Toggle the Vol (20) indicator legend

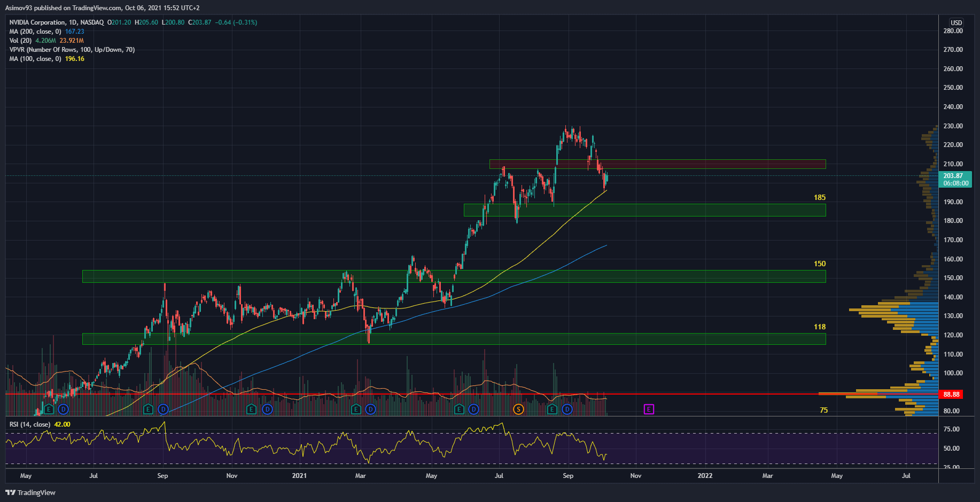pos(20,41)
